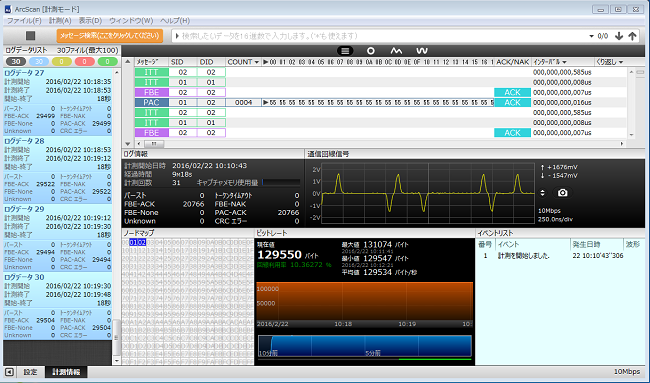Open the COUNT column dropdown

tap(257, 62)
